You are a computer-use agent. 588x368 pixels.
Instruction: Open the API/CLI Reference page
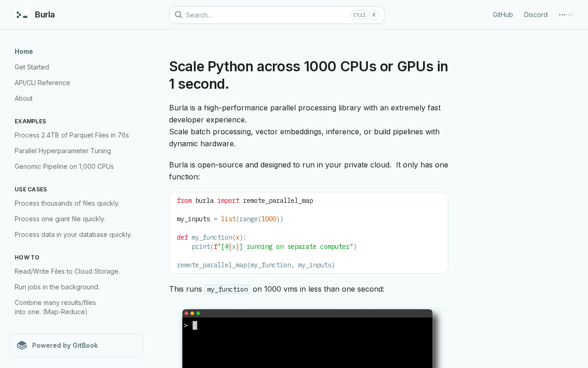click(42, 83)
